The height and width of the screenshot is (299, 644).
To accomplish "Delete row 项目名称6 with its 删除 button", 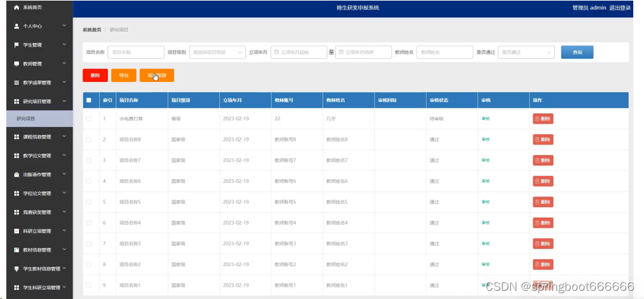I will coord(543,181).
